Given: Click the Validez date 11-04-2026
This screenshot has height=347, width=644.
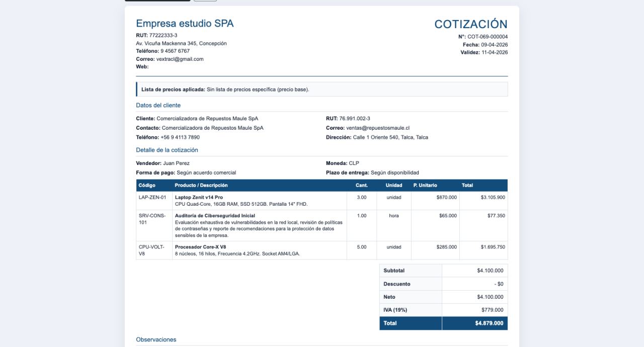Looking at the screenshot, I should (x=495, y=52).
